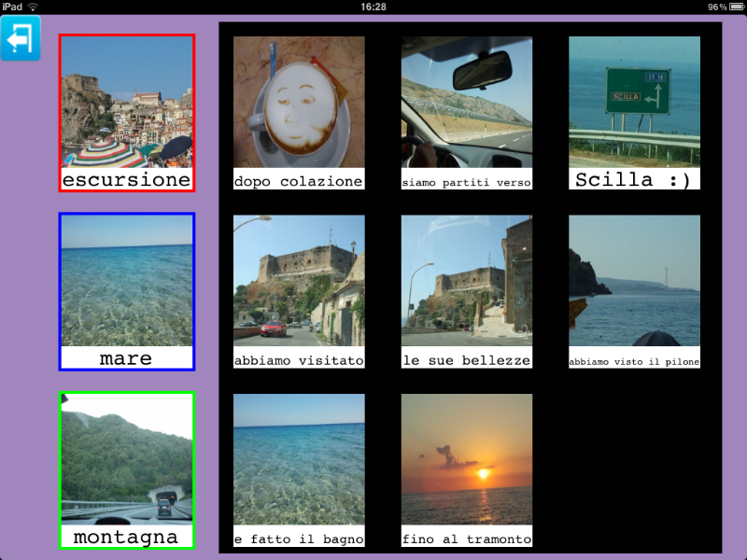The image size is (747, 560).
Task: Choose the 'abbiamo visto il pilone' photo
Action: pyautogui.click(x=635, y=282)
